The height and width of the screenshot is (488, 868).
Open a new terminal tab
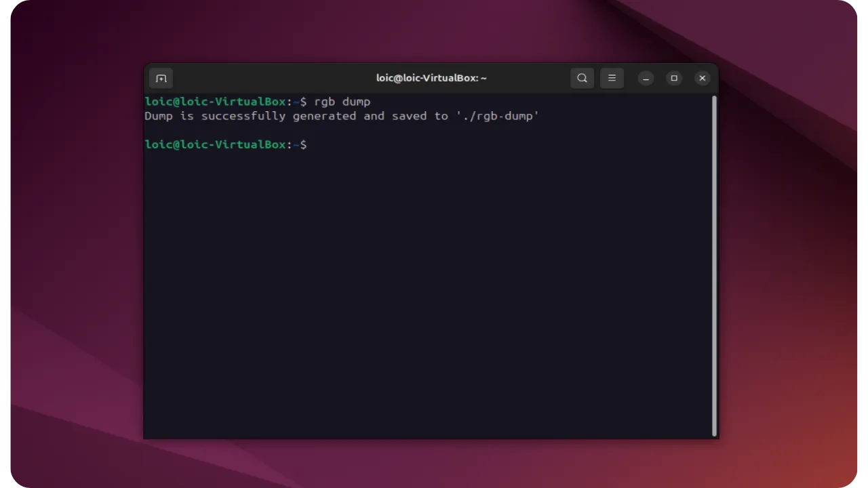point(161,78)
